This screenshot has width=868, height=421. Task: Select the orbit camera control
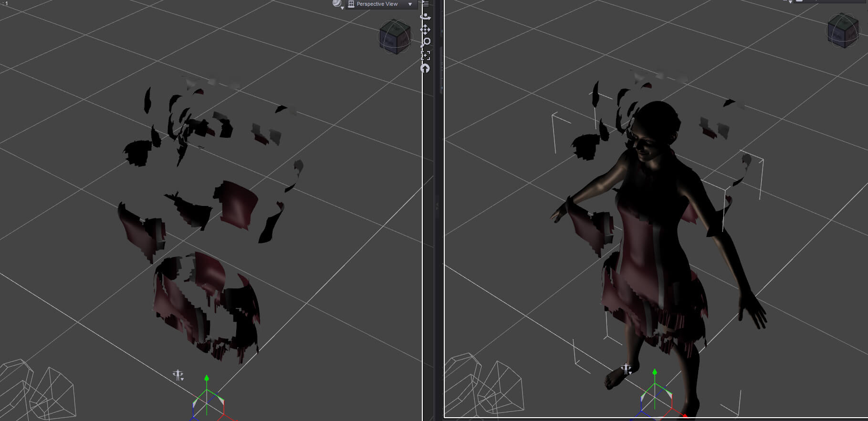pos(425,17)
